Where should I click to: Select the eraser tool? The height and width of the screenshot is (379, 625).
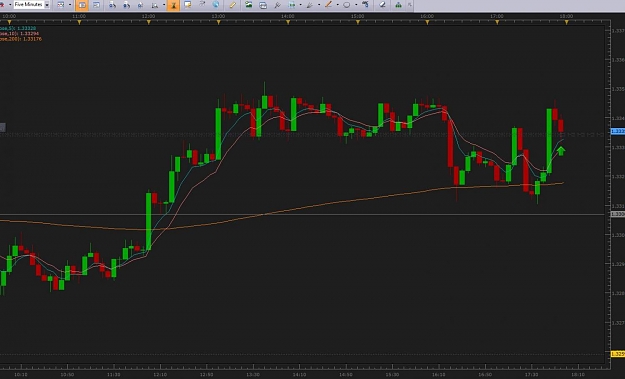click(383, 5)
